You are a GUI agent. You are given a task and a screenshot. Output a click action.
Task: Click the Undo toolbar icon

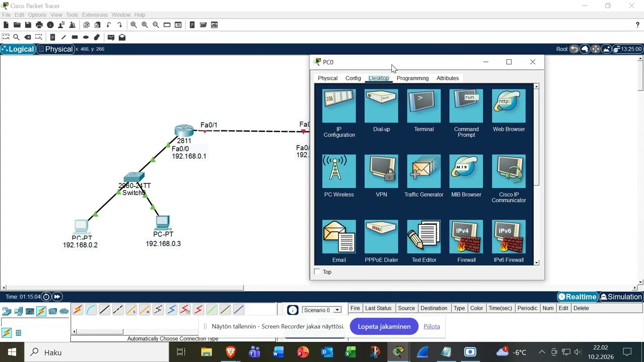[108, 25]
